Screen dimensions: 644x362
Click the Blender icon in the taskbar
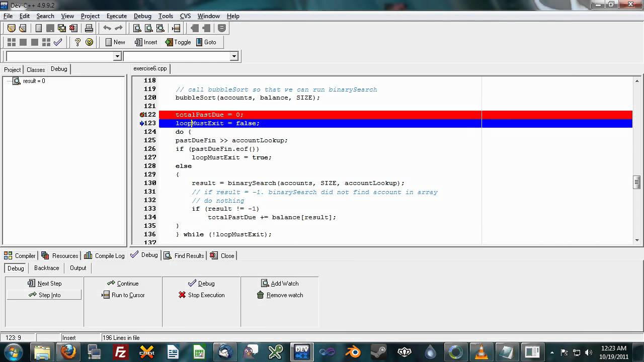point(354,352)
